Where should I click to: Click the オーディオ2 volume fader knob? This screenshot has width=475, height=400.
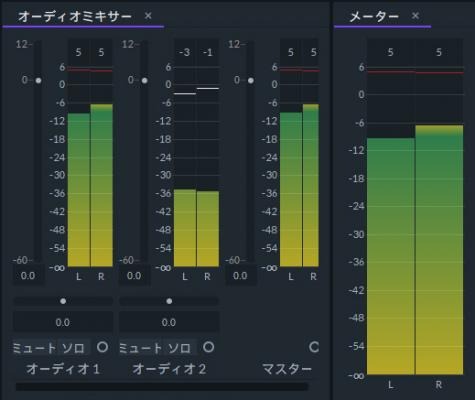[x=144, y=80]
